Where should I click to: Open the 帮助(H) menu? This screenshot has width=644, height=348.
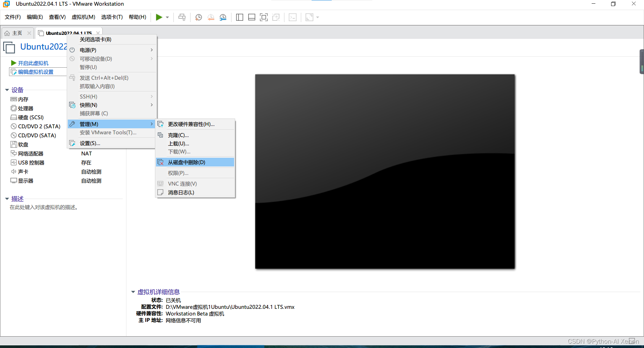pyautogui.click(x=138, y=17)
